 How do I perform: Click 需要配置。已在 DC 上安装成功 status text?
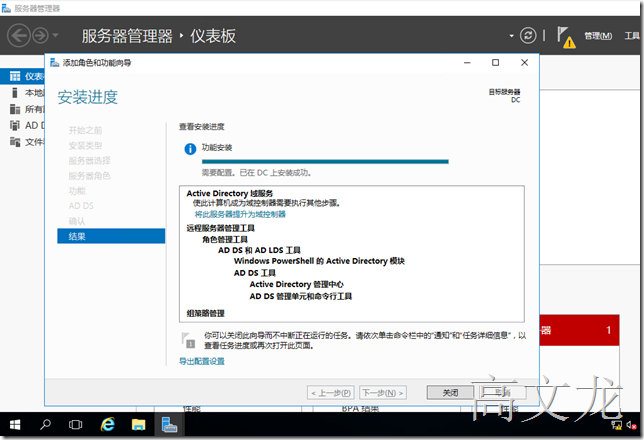pyautogui.click(x=256, y=173)
